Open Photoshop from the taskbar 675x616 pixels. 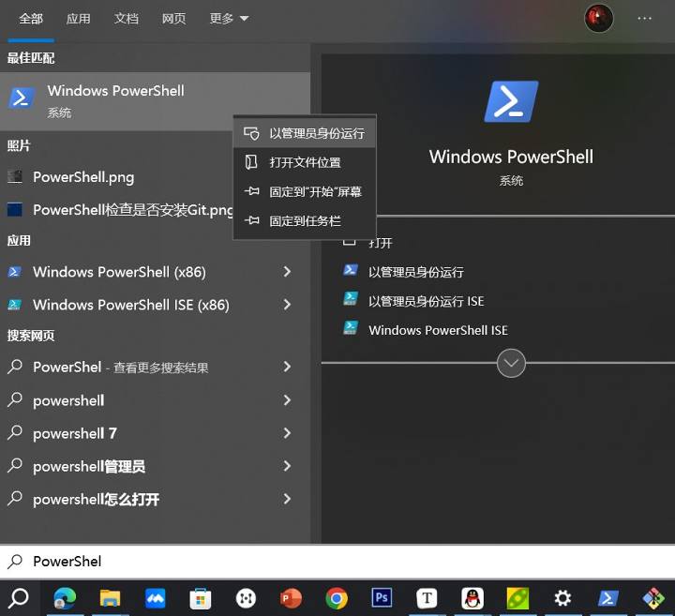(382, 598)
